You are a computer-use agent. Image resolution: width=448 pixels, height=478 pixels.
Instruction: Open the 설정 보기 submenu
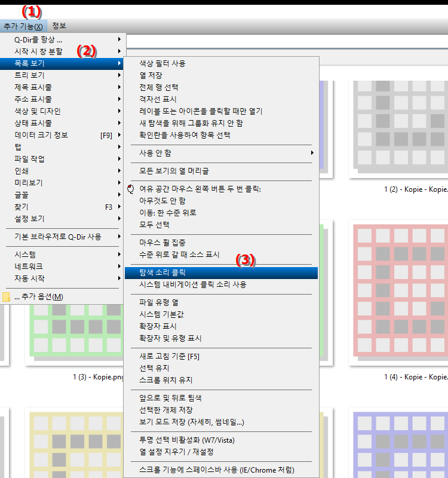62,219
